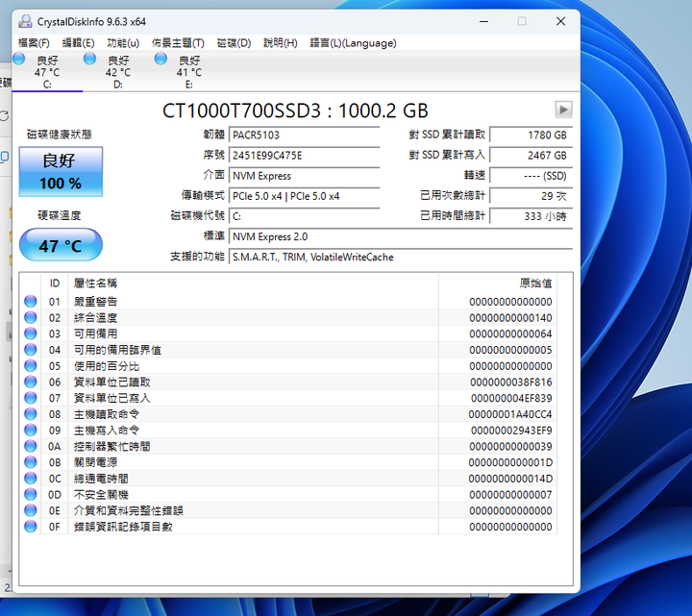Click raw value 0000000000140 of 綜合溫度
692x616 pixels.
(510, 318)
